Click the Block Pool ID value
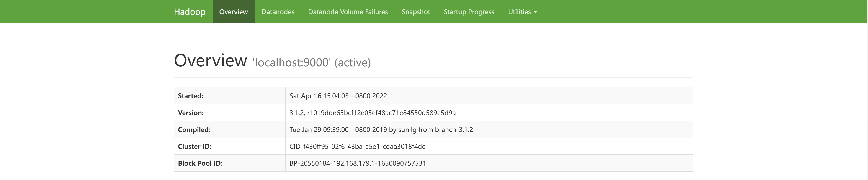The height and width of the screenshot is (180, 868). click(x=358, y=163)
